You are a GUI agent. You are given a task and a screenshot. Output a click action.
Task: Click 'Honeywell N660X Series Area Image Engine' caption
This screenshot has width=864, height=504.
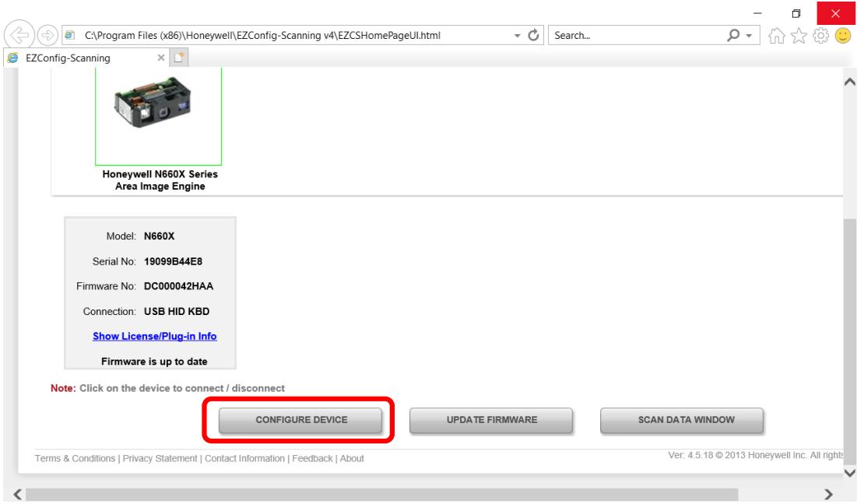[160, 180]
